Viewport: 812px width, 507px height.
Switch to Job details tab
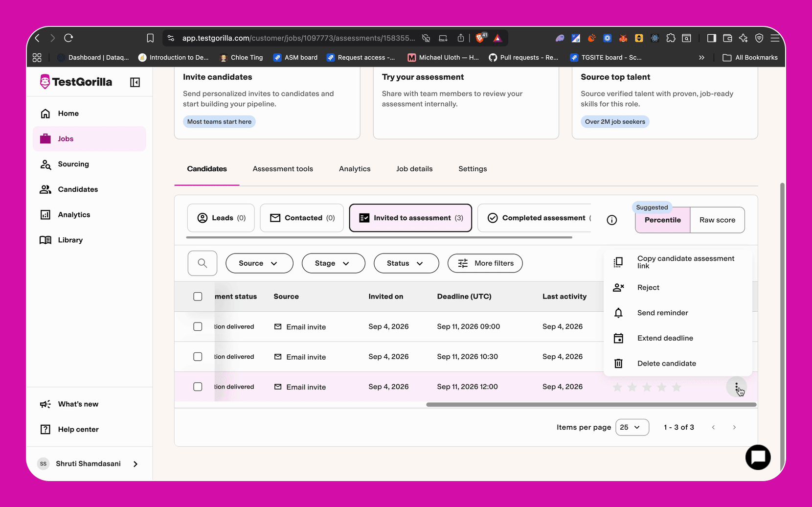click(414, 169)
